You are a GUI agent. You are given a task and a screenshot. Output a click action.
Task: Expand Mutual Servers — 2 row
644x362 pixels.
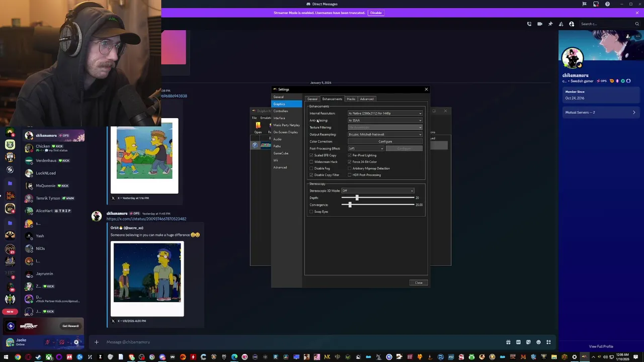click(x=600, y=112)
